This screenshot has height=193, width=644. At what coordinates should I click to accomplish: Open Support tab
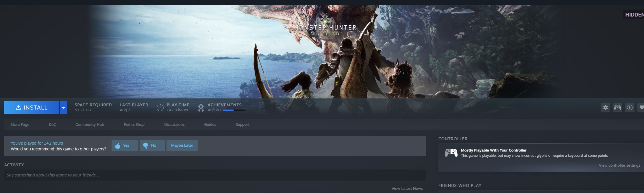[x=243, y=124]
